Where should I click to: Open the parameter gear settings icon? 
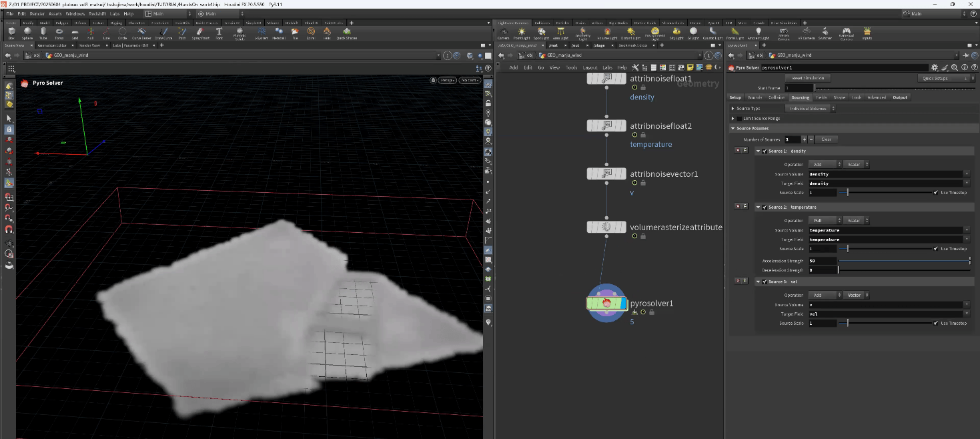[x=935, y=67]
